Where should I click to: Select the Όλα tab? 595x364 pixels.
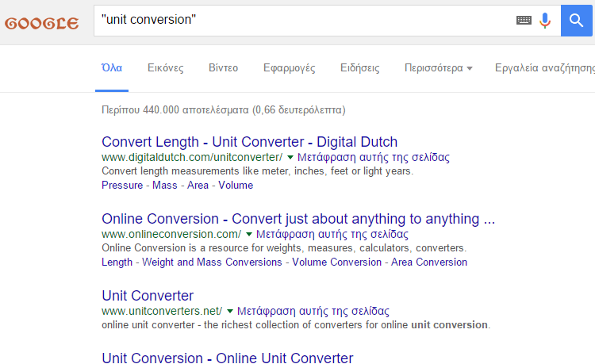pyautogui.click(x=112, y=68)
